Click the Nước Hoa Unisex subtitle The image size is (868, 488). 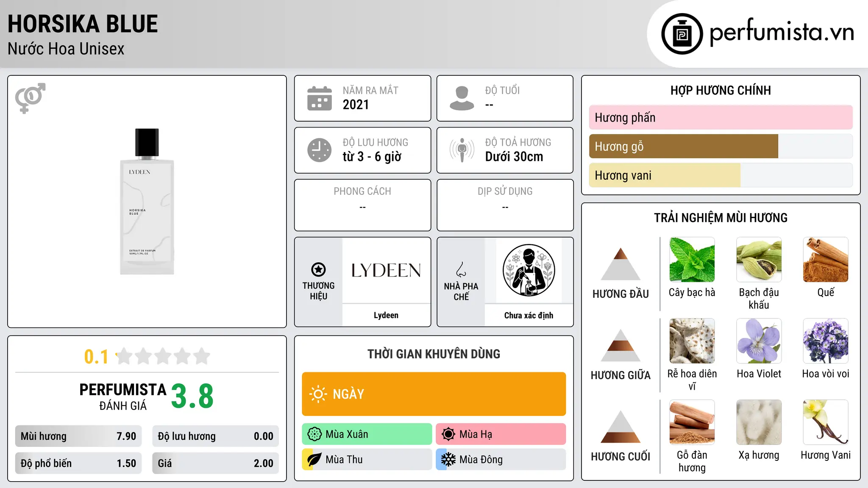tap(66, 49)
